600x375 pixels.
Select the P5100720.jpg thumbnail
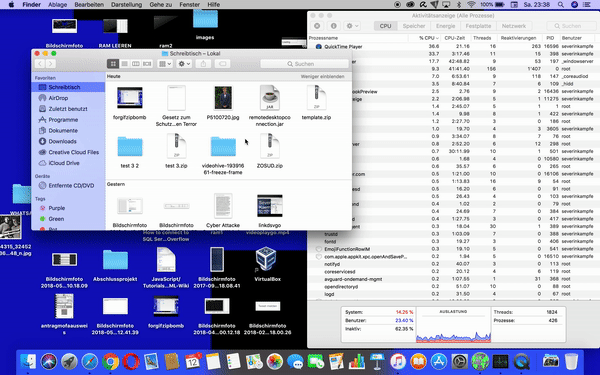(223, 98)
